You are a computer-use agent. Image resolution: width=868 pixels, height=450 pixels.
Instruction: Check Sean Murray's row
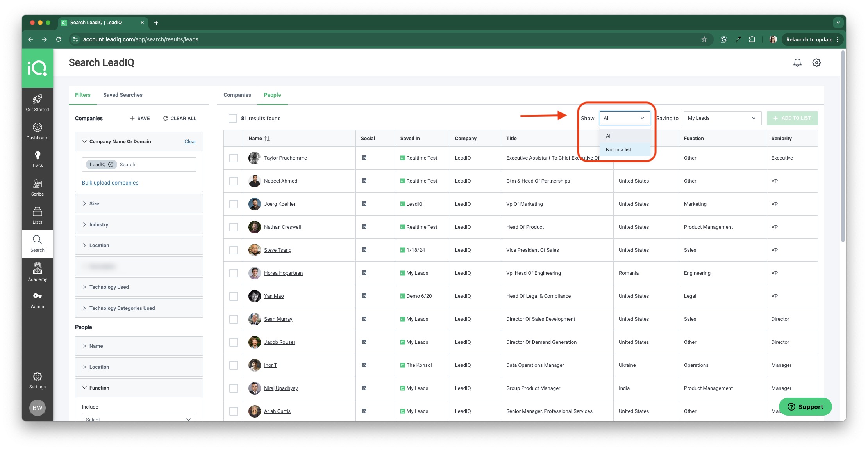coord(234,319)
